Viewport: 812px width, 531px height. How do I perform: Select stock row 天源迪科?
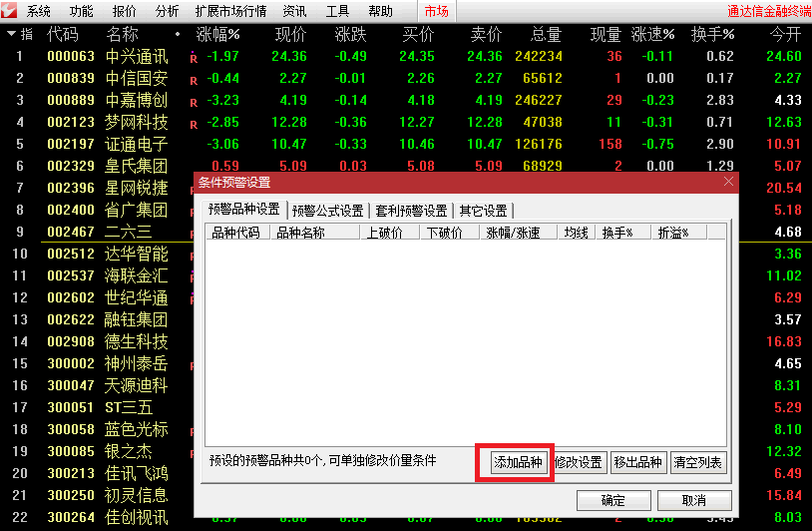coord(137,385)
